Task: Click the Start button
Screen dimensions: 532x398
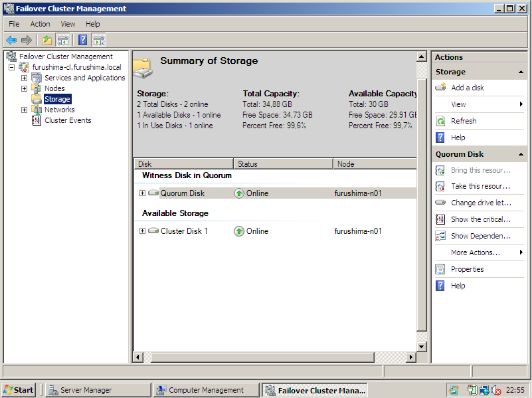Action: point(19,390)
